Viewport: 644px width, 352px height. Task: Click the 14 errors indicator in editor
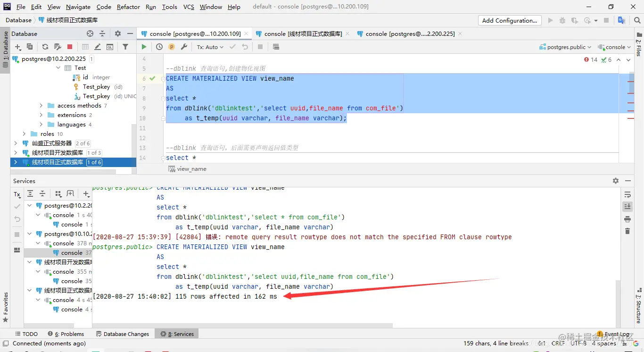point(591,60)
